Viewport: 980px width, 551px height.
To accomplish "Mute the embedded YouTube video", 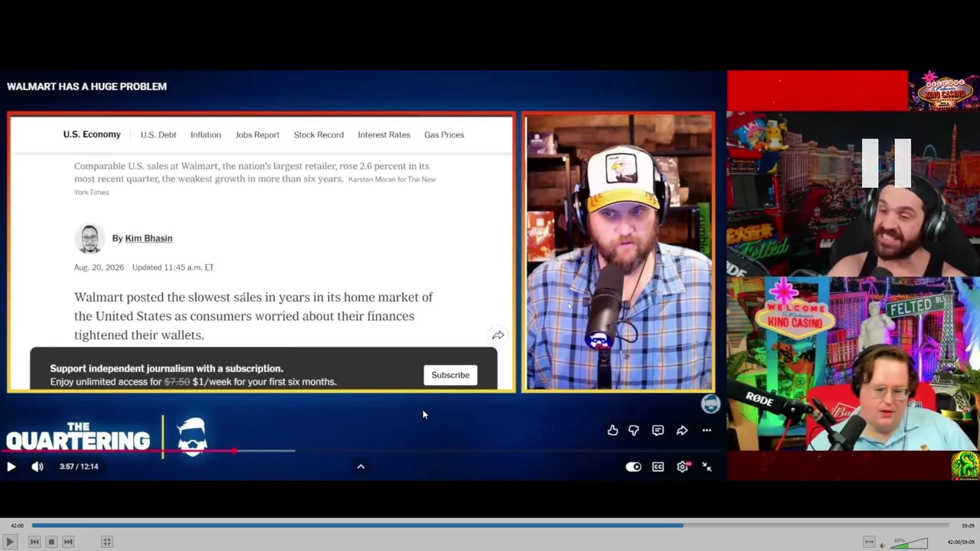I will tap(38, 466).
